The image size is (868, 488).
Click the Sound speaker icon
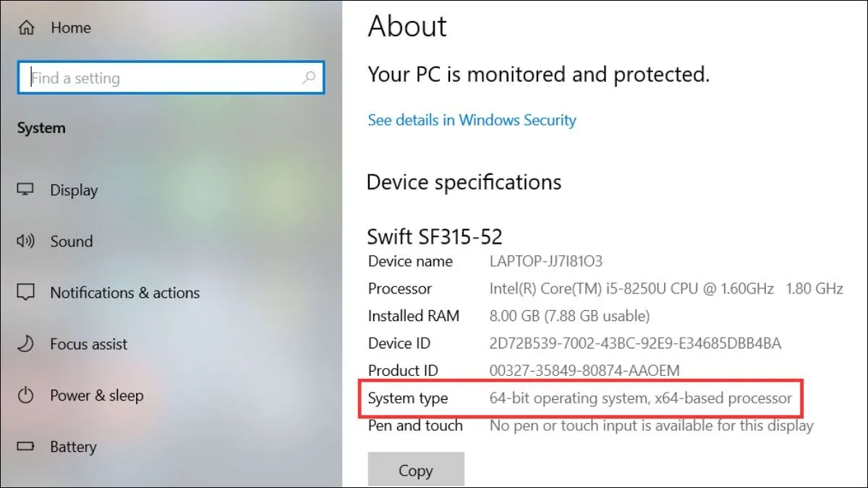[x=27, y=241]
